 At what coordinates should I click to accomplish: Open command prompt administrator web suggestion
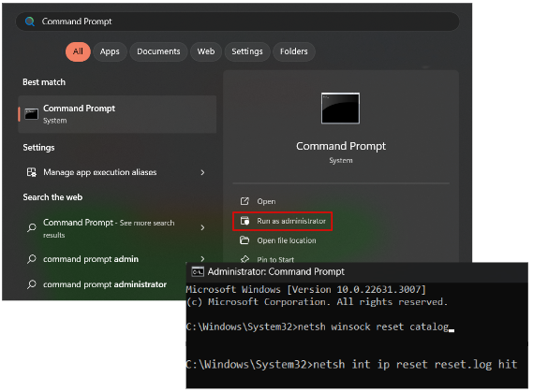pyautogui.click(x=105, y=284)
